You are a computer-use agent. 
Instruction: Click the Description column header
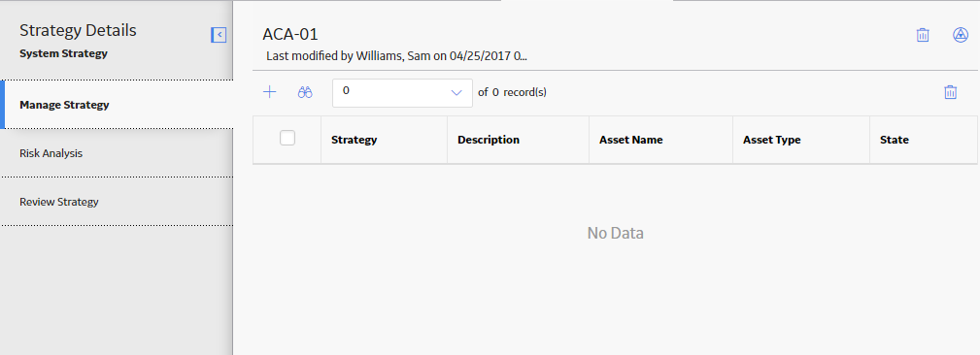tap(489, 140)
